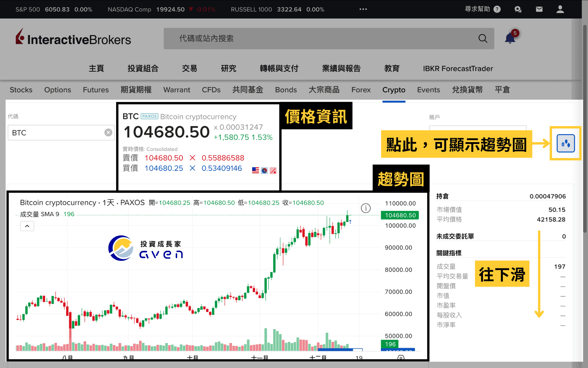Image resolution: width=588 pixels, height=368 pixels.
Task: Switch to the Forex tab
Action: [361, 90]
